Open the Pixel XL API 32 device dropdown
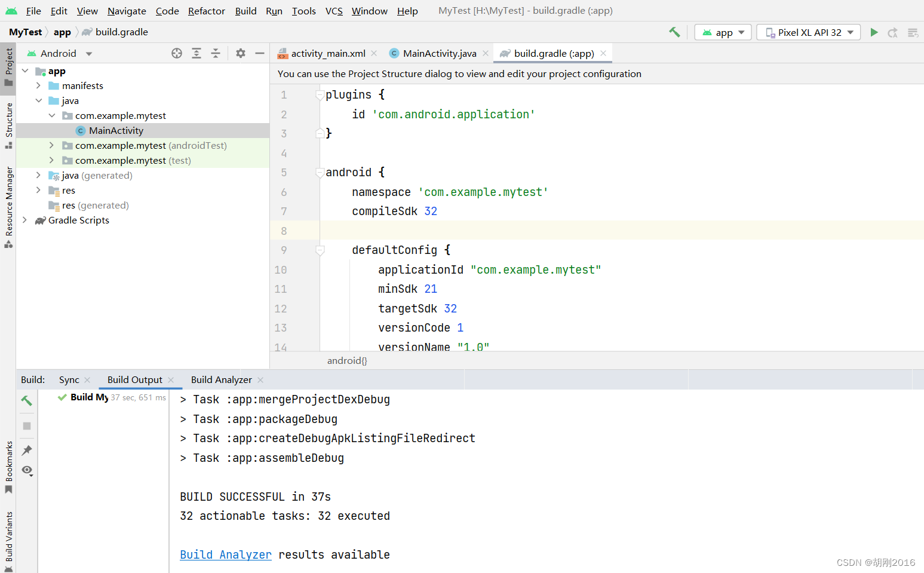Viewport: 924px width, 573px height. (808, 32)
